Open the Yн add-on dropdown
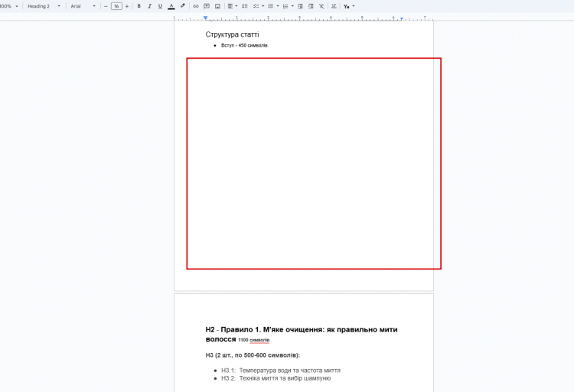The height and width of the screenshot is (392, 574). click(349, 6)
